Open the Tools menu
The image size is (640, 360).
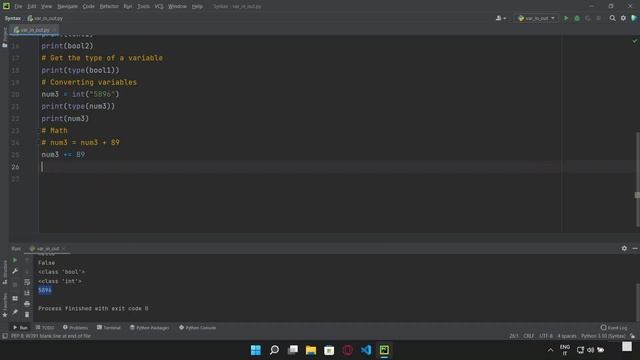pos(143,7)
